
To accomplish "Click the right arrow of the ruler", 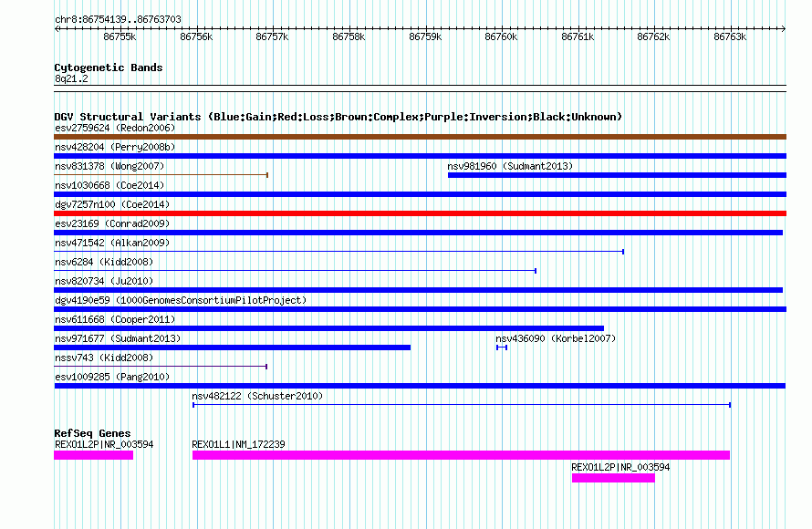I will click(x=783, y=28).
